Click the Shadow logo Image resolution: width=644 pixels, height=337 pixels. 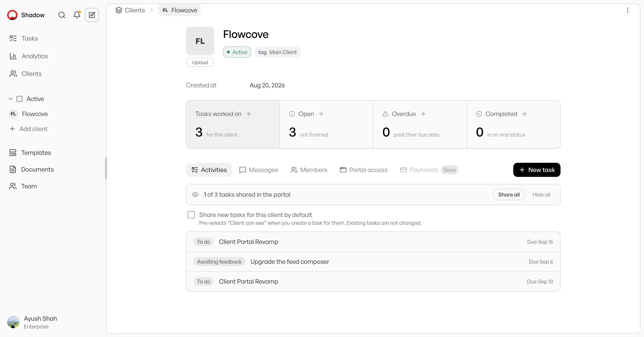12,15
